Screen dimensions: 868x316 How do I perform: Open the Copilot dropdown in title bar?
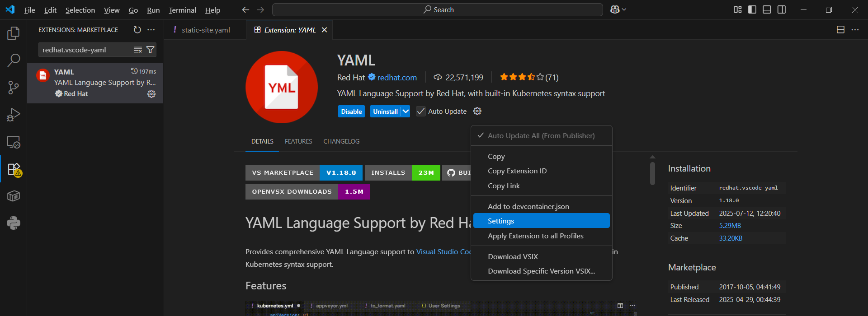pos(618,9)
